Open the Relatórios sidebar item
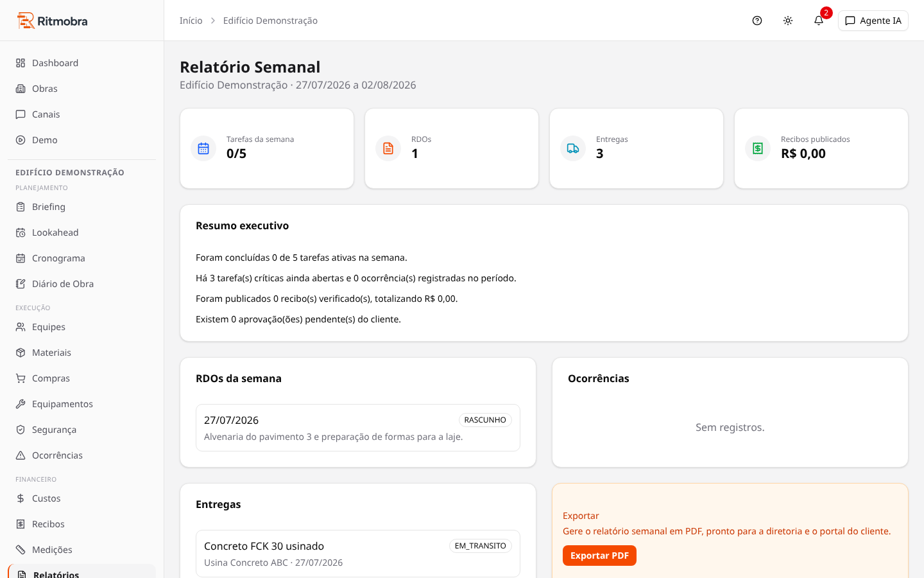The image size is (924, 578). [81, 572]
